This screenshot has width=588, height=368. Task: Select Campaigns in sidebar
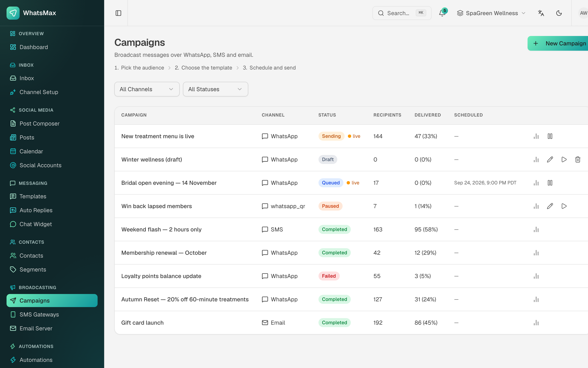coord(52,301)
